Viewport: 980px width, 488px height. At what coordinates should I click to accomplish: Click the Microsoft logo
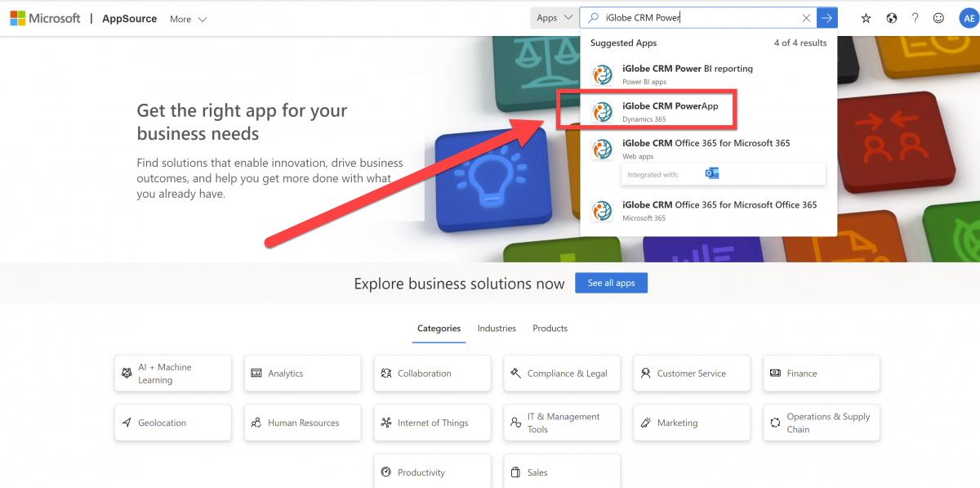point(45,18)
